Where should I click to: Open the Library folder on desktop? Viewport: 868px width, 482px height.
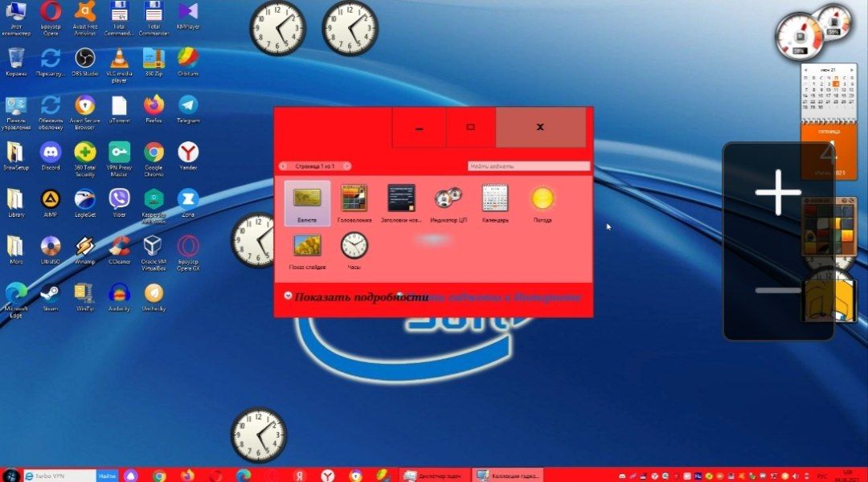[16, 204]
